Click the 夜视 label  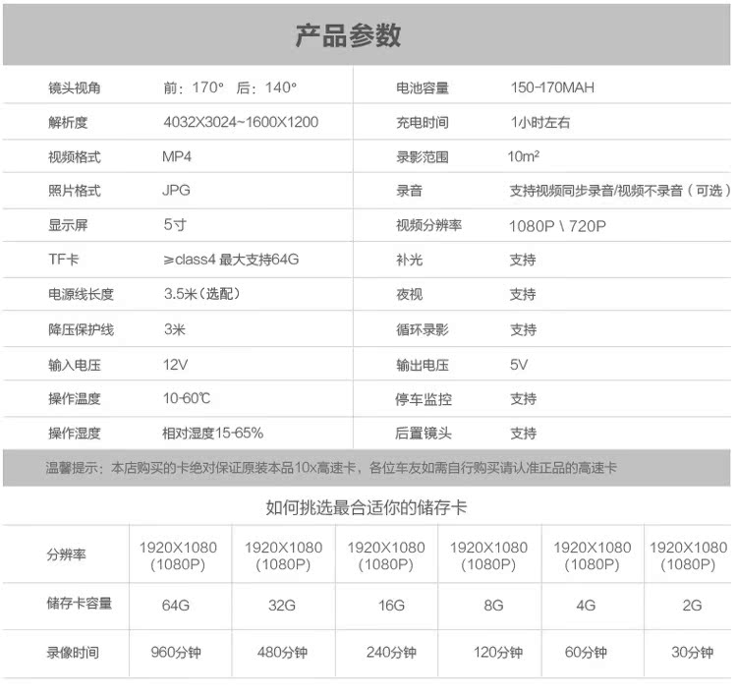[409, 295]
